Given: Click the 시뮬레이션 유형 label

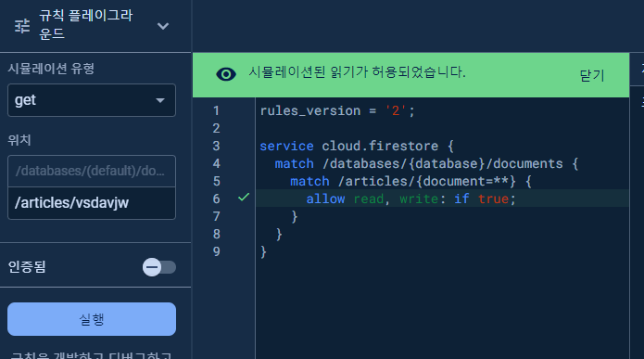Looking at the screenshot, I should (51, 69).
